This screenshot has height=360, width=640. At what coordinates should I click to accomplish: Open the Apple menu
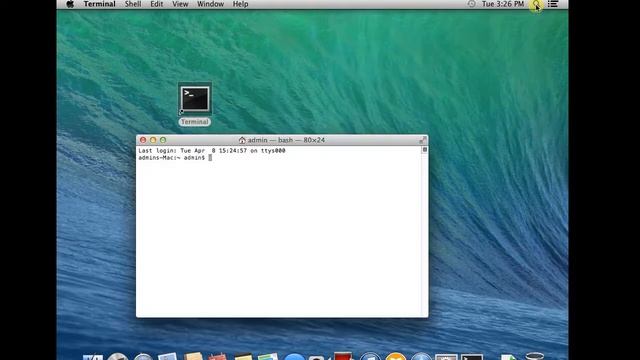tap(70, 4)
